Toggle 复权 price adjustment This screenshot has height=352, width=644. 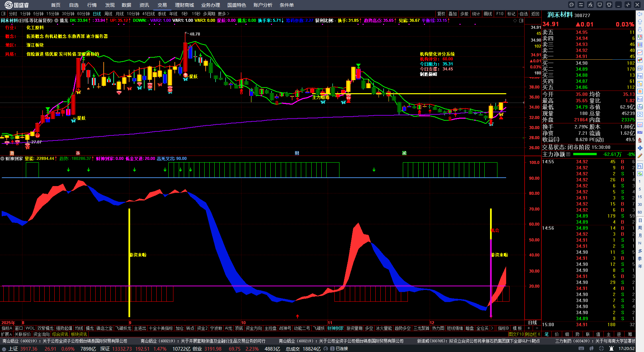point(441,14)
